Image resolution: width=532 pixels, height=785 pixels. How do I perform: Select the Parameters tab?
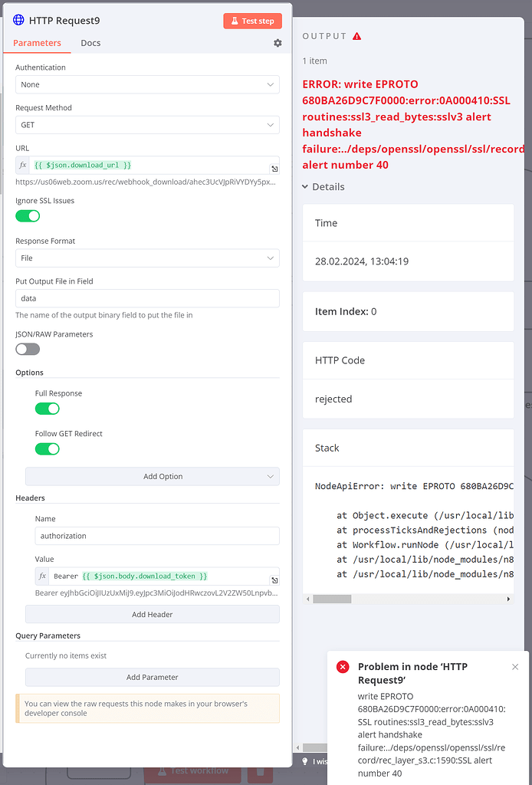coord(37,43)
